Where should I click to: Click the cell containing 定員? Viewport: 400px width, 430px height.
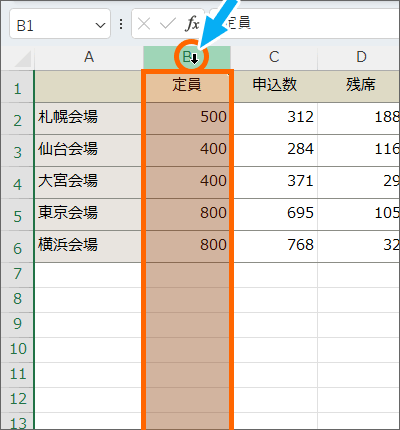(187, 86)
